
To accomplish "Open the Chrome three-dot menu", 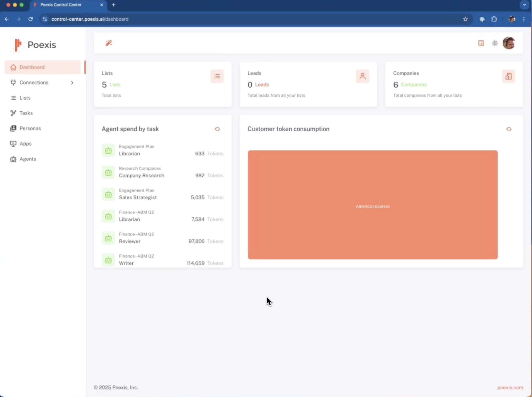I will tap(524, 19).
